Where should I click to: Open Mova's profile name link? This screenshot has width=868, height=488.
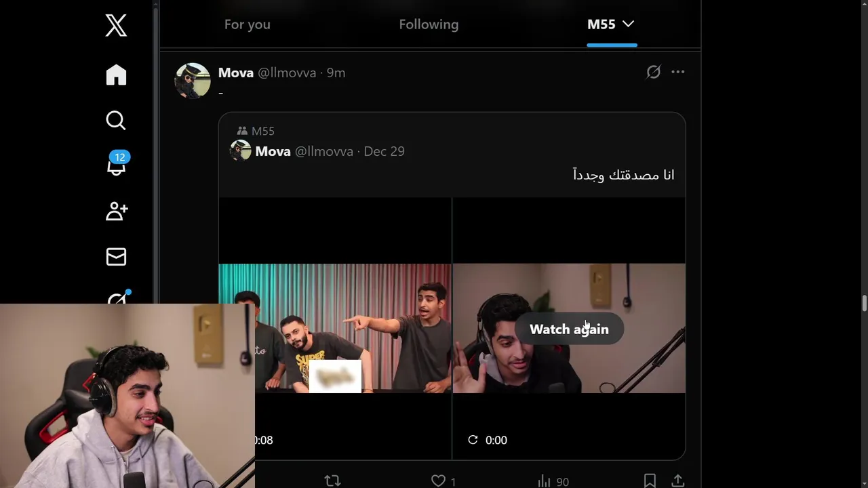pos(235,73)
